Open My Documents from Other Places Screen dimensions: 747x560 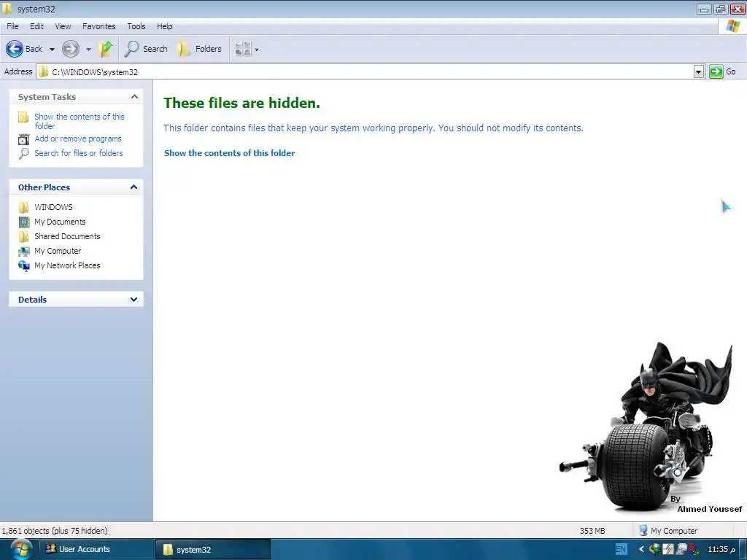60,222
